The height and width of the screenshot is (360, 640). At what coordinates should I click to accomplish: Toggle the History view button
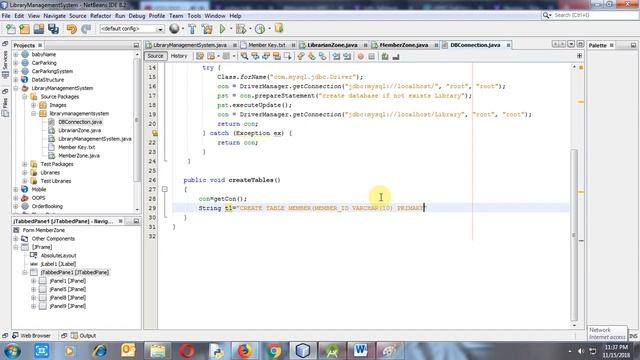click(179, 56)
